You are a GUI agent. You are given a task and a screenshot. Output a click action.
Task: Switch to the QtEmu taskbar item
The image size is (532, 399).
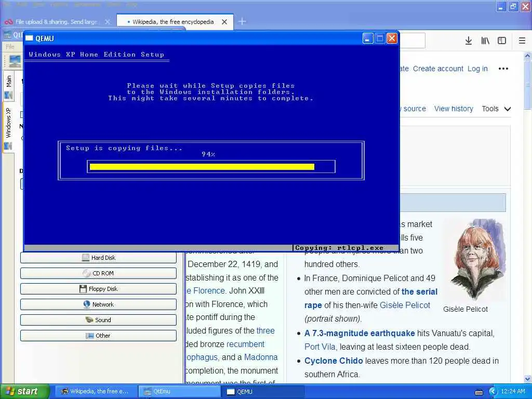pyautogui.click(x=179, y=392)
